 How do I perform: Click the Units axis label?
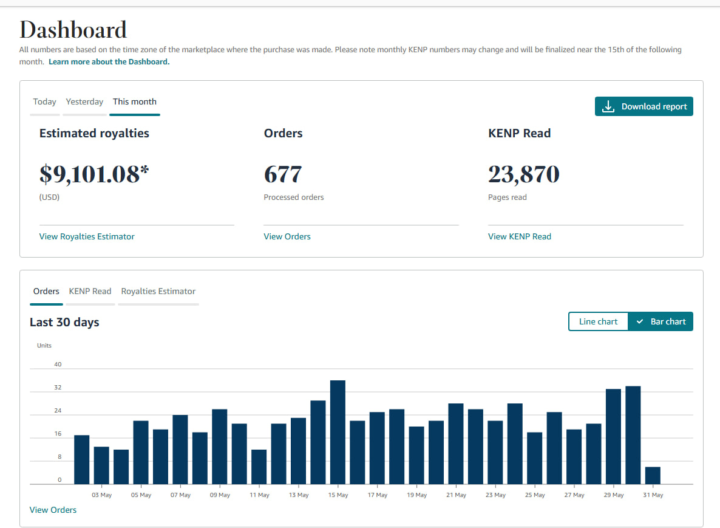click(x=44, y=345)
